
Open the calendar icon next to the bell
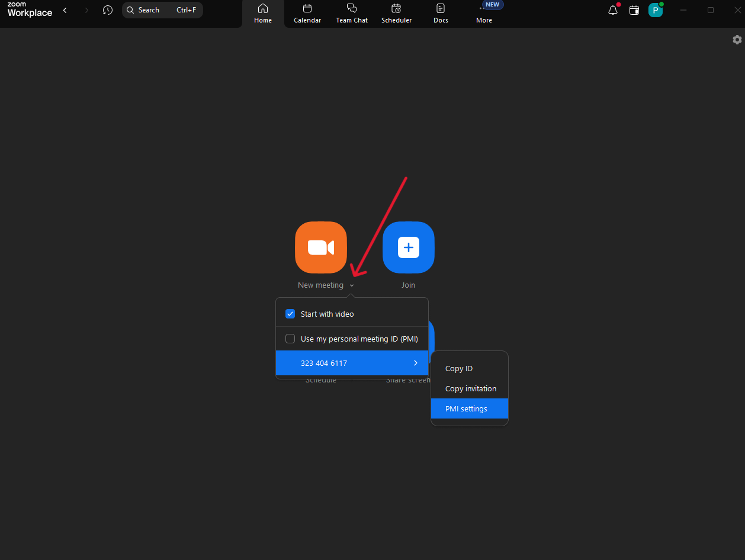coord(634,10)
